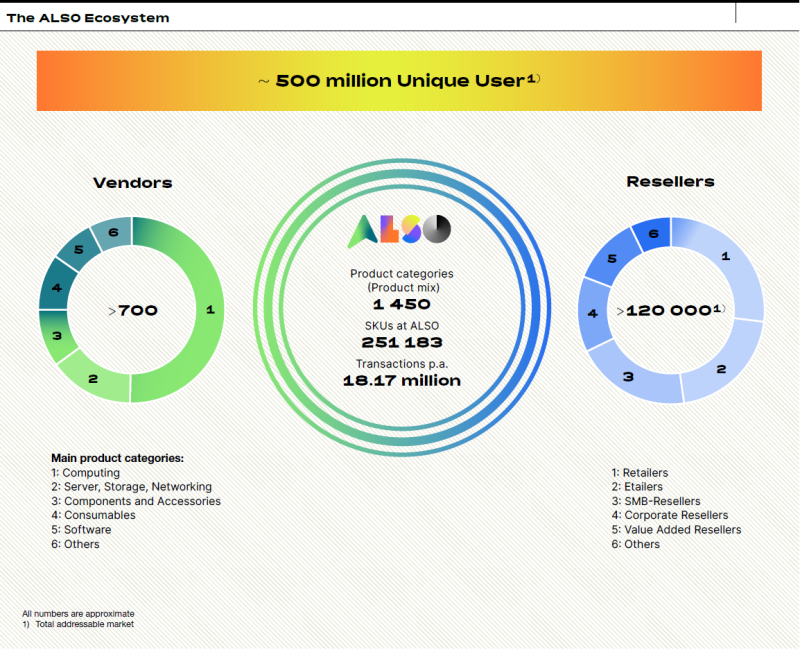
Task: Click legend entry '1: Retailers'
Action: pyautogui.click(x=640, y=473)
